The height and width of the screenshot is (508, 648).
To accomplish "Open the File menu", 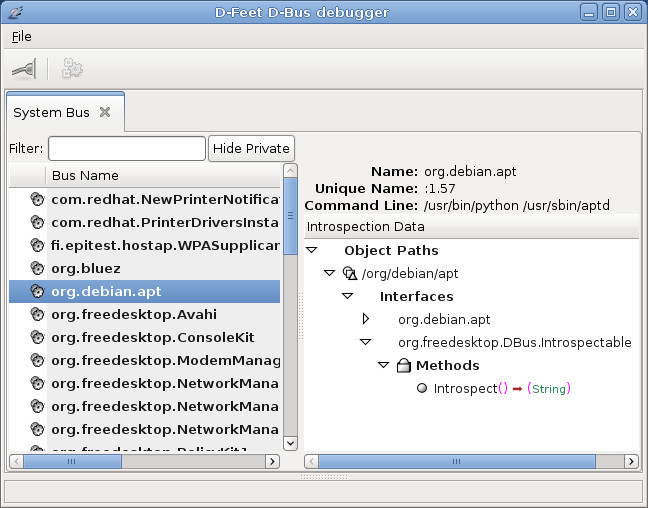I will (21, 36).
